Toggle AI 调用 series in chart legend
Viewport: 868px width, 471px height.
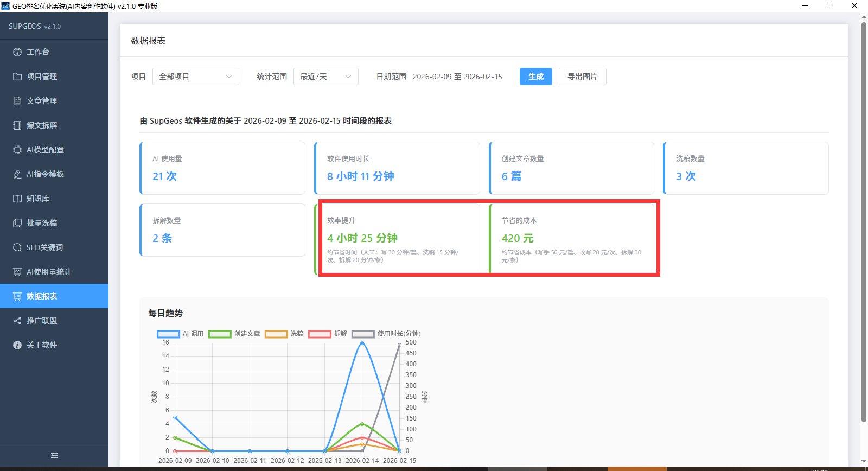point(180,334)
